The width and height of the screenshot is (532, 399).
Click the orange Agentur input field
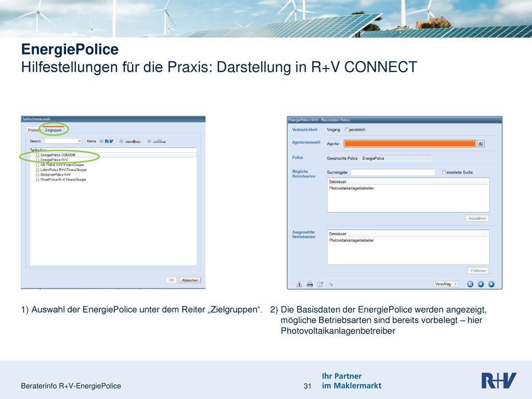pos(410,144)
